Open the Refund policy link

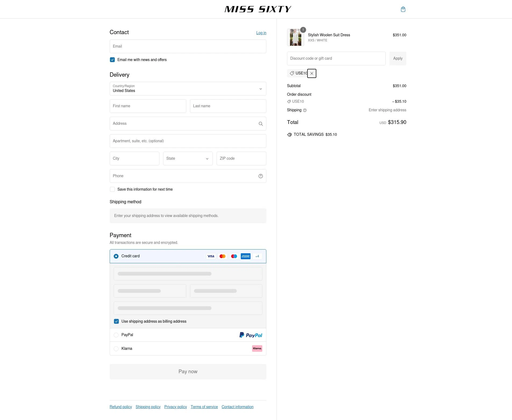tap(121, 407)
